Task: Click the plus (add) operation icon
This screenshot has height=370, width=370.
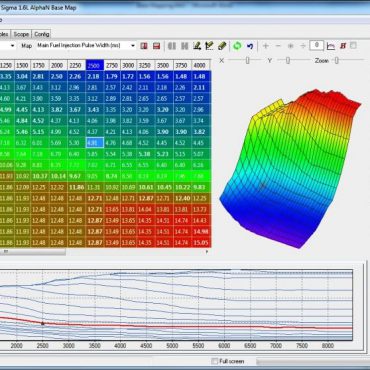Action: pos(266,46)
